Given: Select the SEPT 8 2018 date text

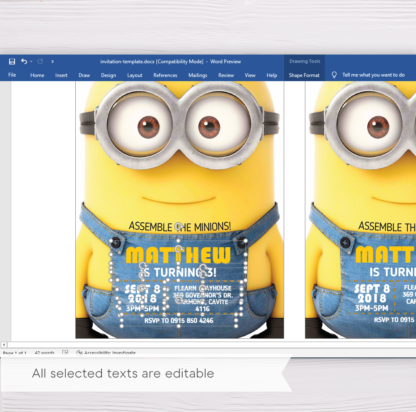Looking at the screenshot, I should [x=142, y=293].
